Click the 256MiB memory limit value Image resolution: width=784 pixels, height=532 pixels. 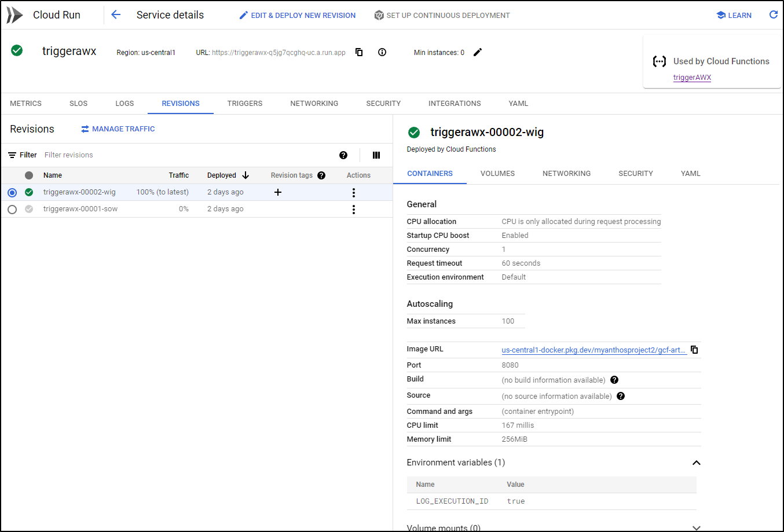point(515,439)
